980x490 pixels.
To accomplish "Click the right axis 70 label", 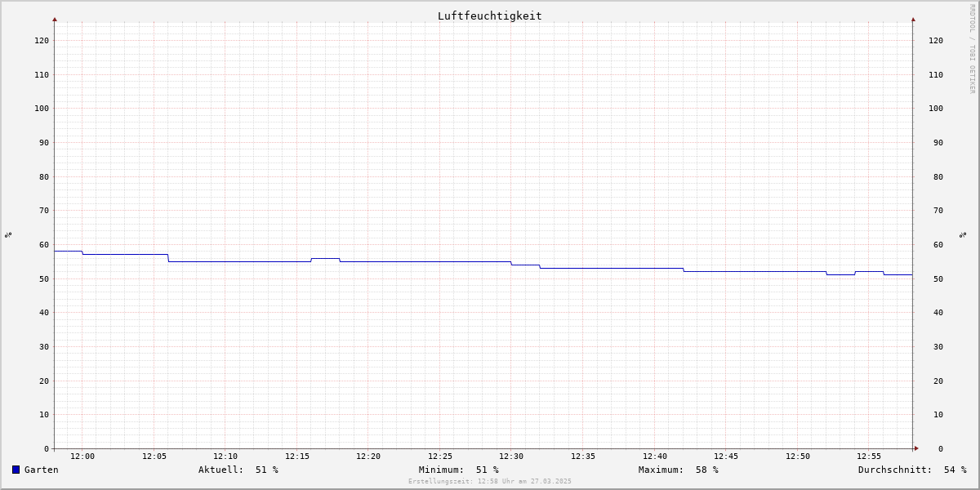I will click(x=938, y=210).
